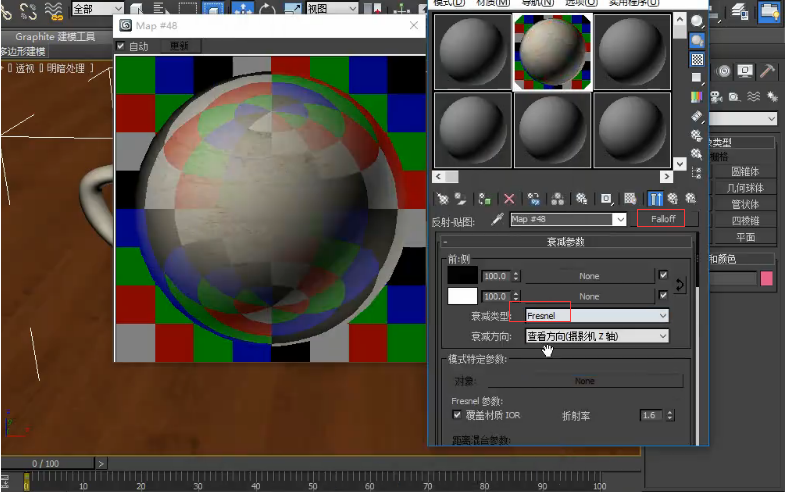Click 多边形建模 tab
Screen dimensions: 785x492
pos(23,51)
